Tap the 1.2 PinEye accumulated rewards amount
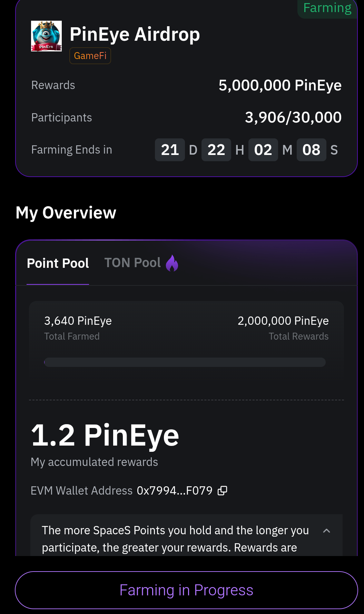The width and height of the screenshot is (364, 614). [x=105, y=435]
